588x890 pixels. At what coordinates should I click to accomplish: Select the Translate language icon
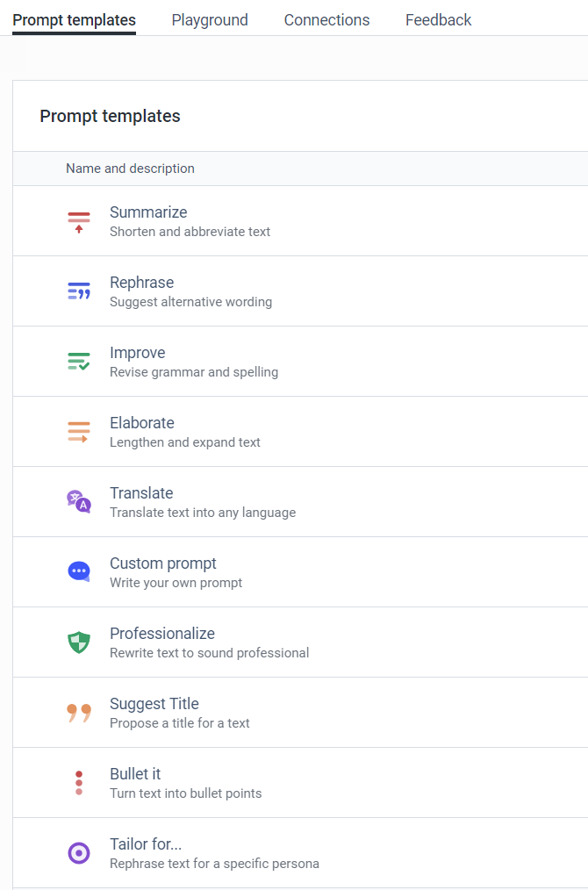tap(79, 502)
